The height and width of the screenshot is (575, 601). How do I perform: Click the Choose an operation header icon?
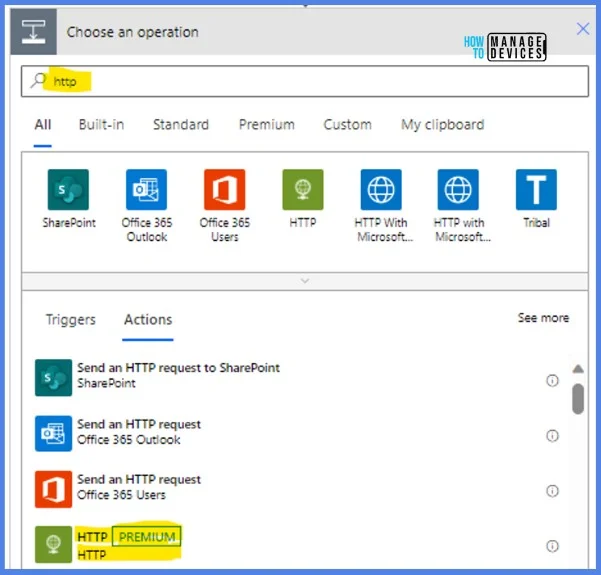pyautogui.click(x=33, y=32)
